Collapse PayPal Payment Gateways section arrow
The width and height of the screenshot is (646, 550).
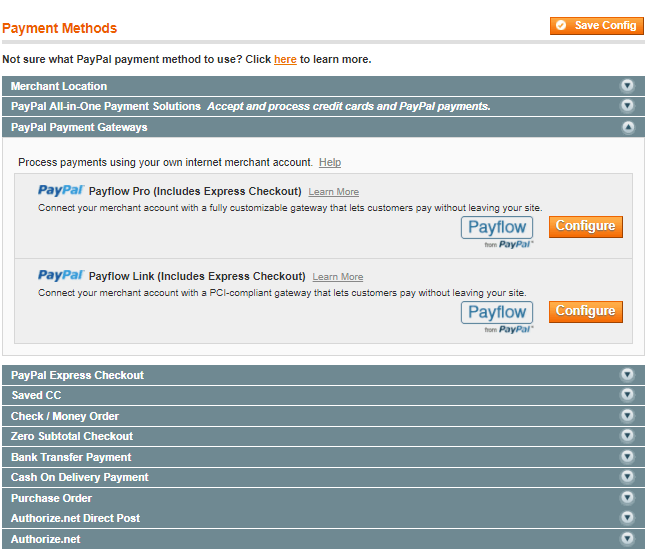click(628, 127)
